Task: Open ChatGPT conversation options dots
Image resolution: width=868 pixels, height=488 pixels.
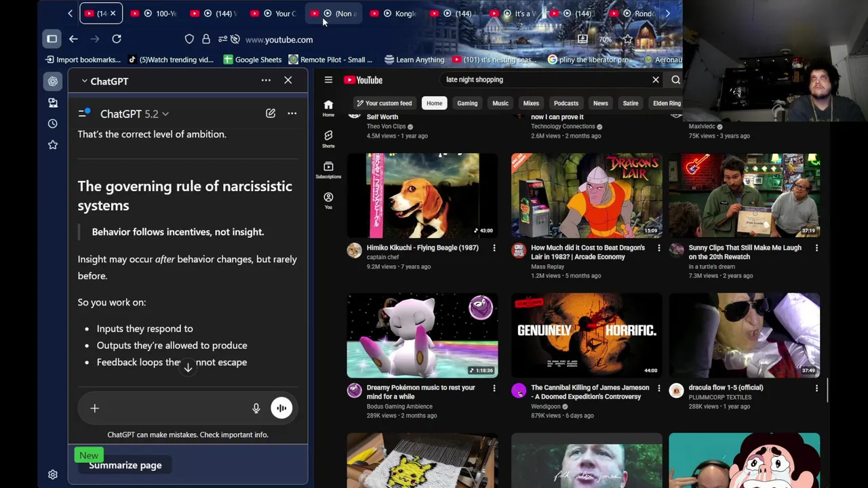Action: point(292,113)
